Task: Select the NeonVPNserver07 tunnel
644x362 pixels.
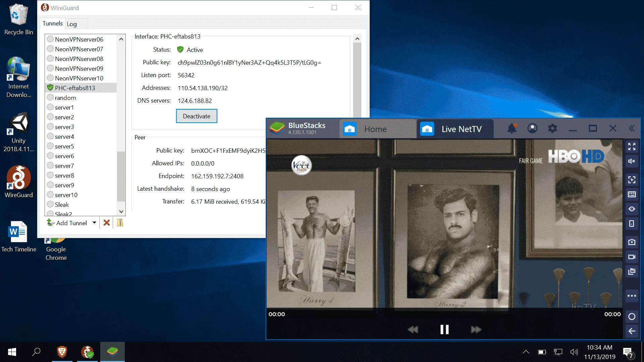Action: pos(81,49)
